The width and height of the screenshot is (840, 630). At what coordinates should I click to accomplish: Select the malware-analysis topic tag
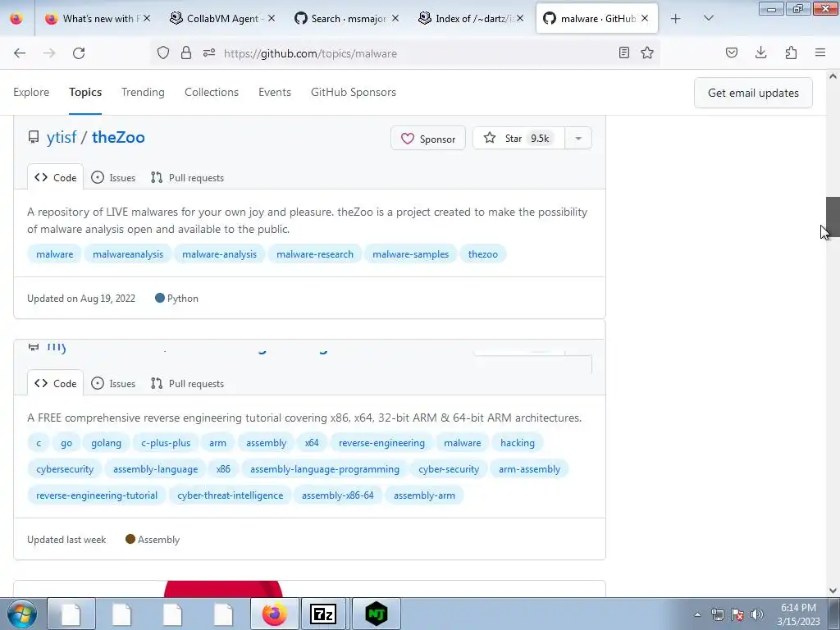220,254
